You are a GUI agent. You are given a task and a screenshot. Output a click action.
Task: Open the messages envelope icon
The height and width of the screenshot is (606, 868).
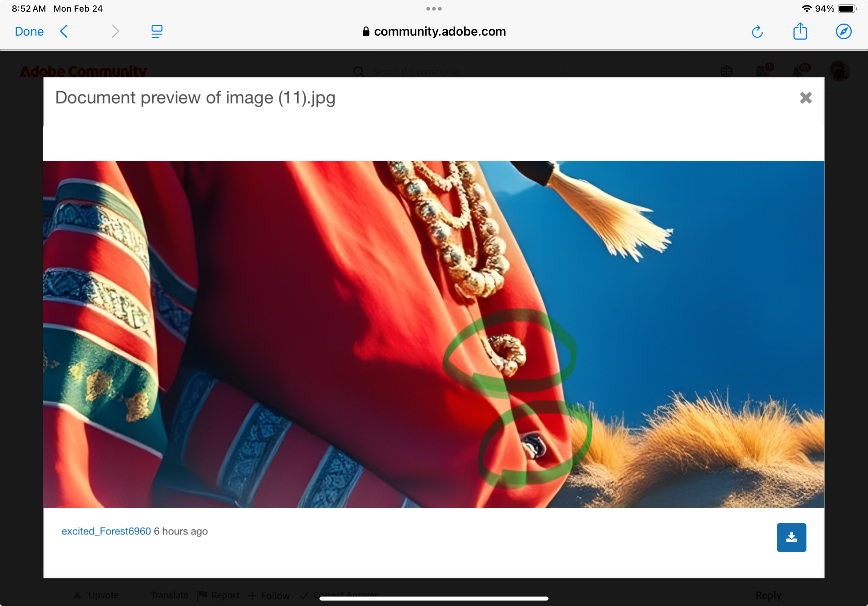[763, 71]
